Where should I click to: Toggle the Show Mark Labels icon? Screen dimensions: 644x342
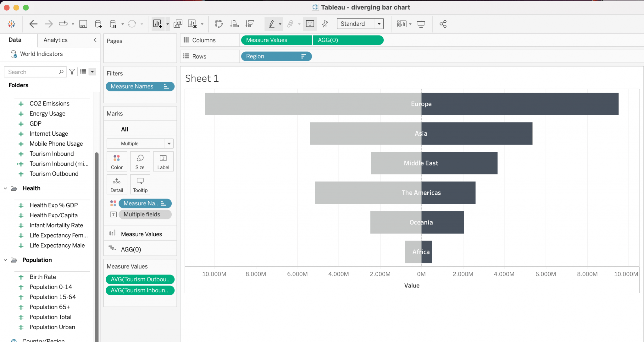(310, 24)
